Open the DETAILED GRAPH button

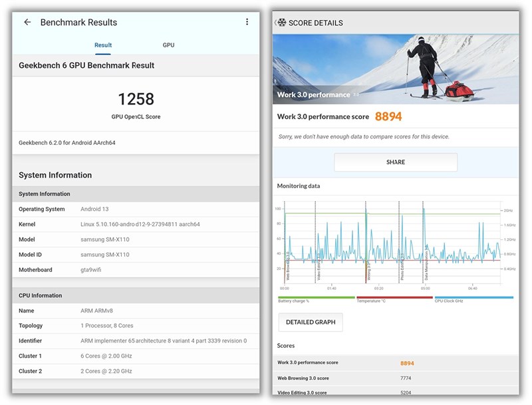pos(311,322)
